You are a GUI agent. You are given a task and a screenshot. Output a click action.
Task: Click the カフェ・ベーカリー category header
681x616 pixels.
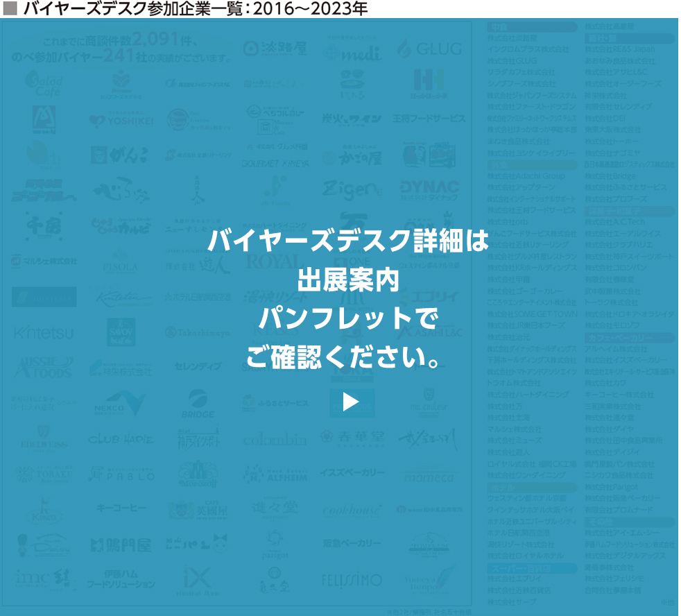click(630, 338)
